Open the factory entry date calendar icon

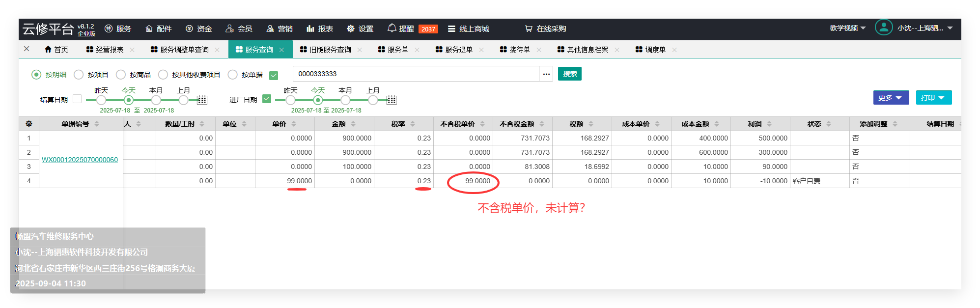coord(392,100)
